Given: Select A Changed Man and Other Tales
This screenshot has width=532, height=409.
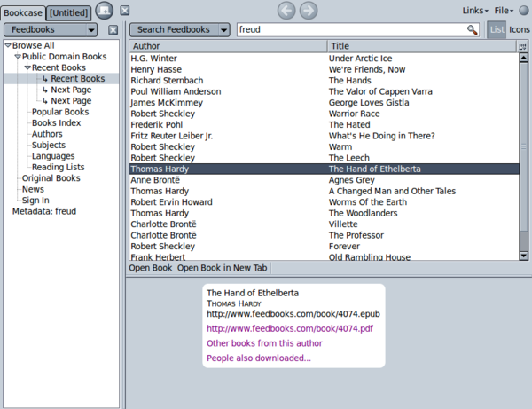Looking at the screenshot, I should 324,191.
